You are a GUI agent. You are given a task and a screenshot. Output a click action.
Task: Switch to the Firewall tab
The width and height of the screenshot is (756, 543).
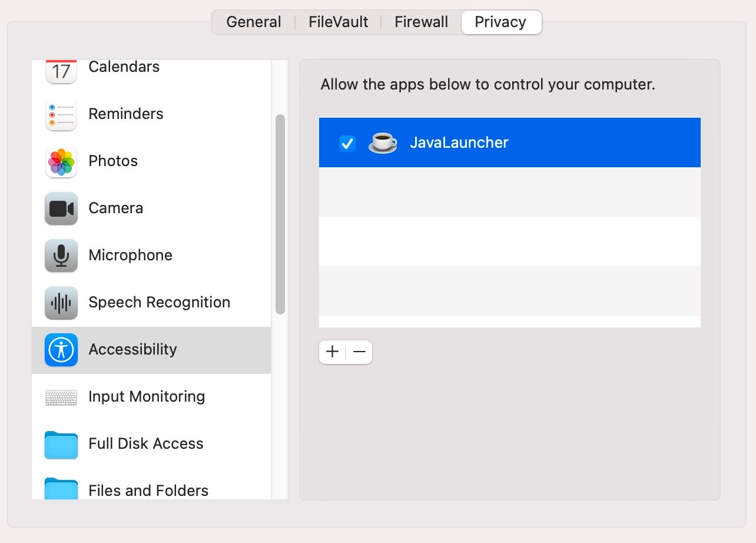click(x=421, y=22)
